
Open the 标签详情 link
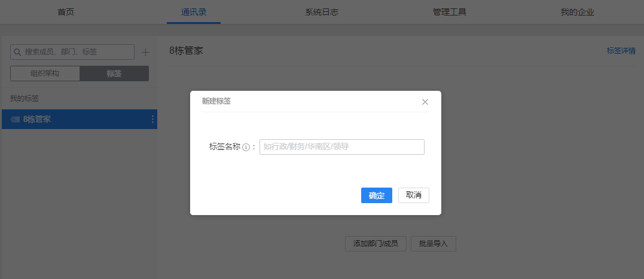point(621,51)
